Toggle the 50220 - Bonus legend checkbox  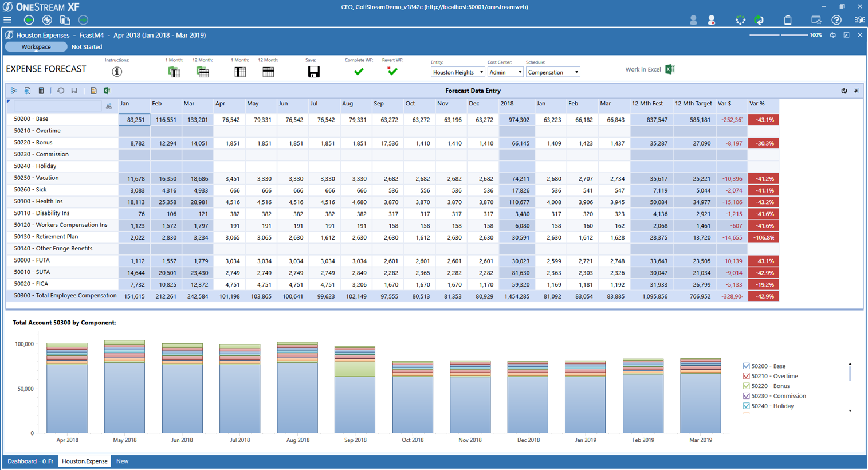[x=746, y=386]
